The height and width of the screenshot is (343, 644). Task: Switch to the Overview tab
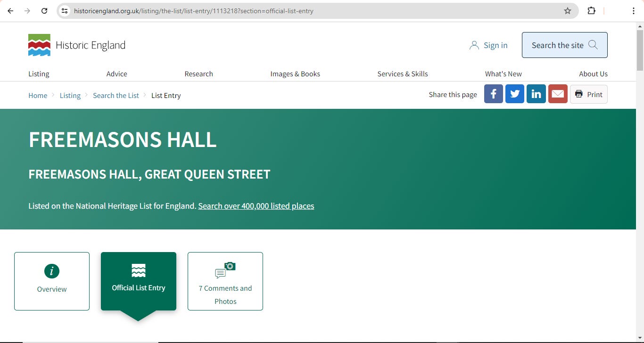[52, 281]
